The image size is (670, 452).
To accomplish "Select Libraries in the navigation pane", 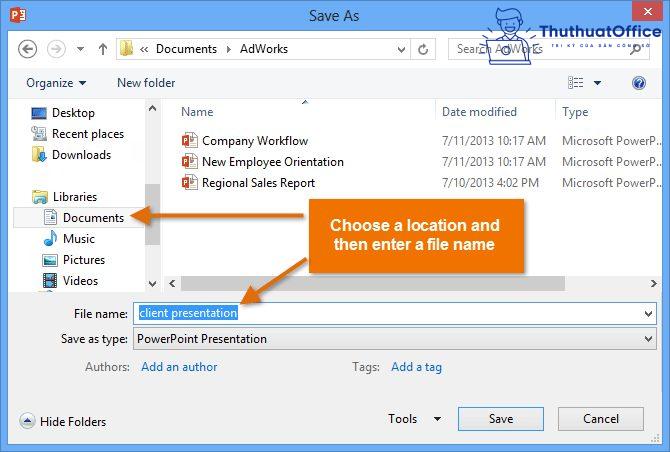I will click(x=75, y=197).
